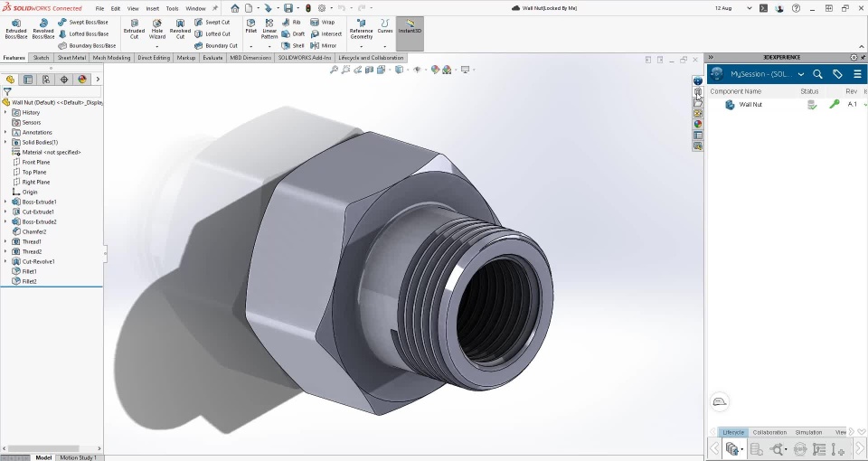Switch to the Sketch tab

(x=41, y=58)
